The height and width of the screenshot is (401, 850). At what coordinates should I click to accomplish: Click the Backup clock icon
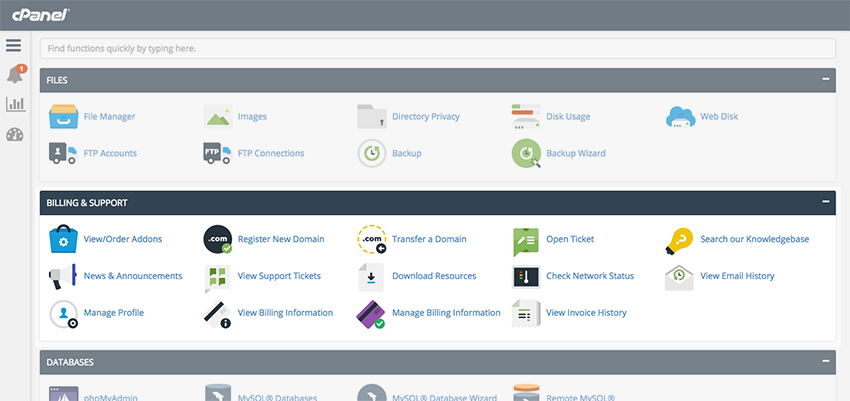pyautogui.click(x=372, y=153)
